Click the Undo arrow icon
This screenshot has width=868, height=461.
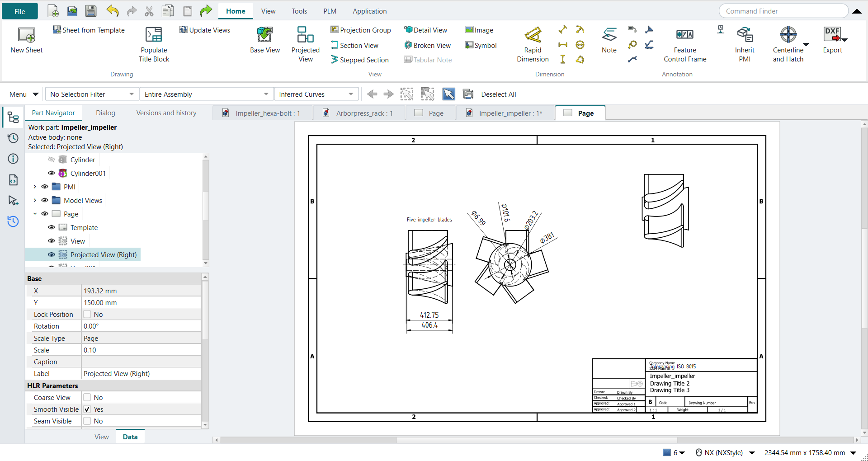(113, 11)
